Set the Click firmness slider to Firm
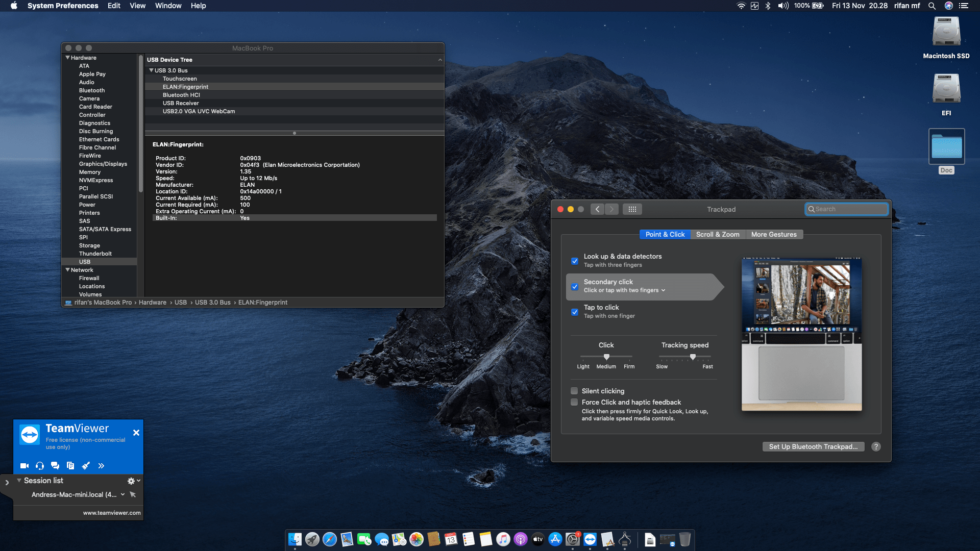The width and height of the screenshot is (980, 551). (629, 357)
